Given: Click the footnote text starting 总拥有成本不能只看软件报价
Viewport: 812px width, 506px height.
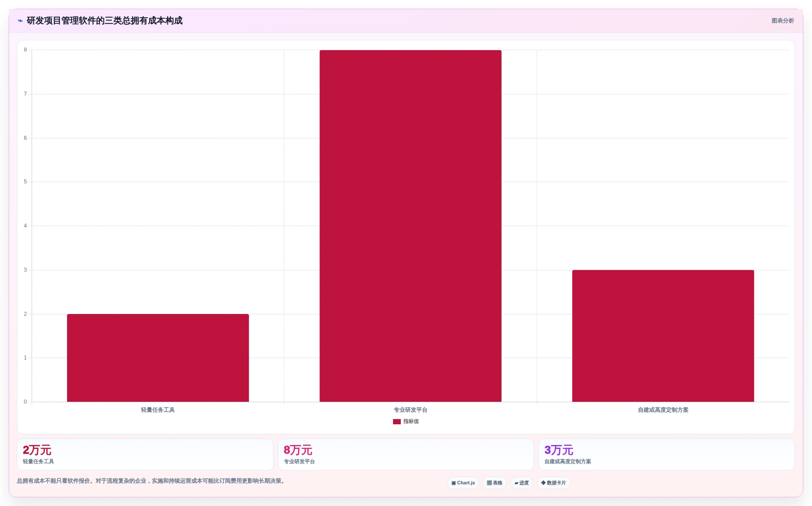Looking at the screenshot, I should 152,481.
